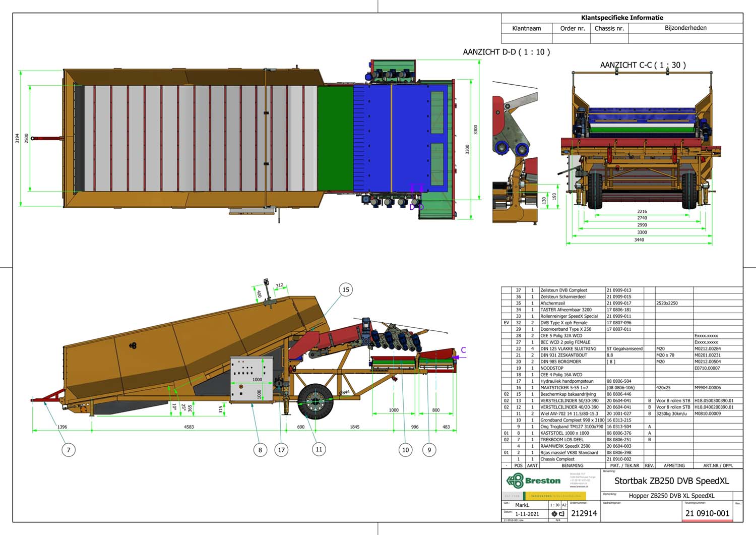Click the purple D-D section label
756x535 pixels.
pos(416,207)
